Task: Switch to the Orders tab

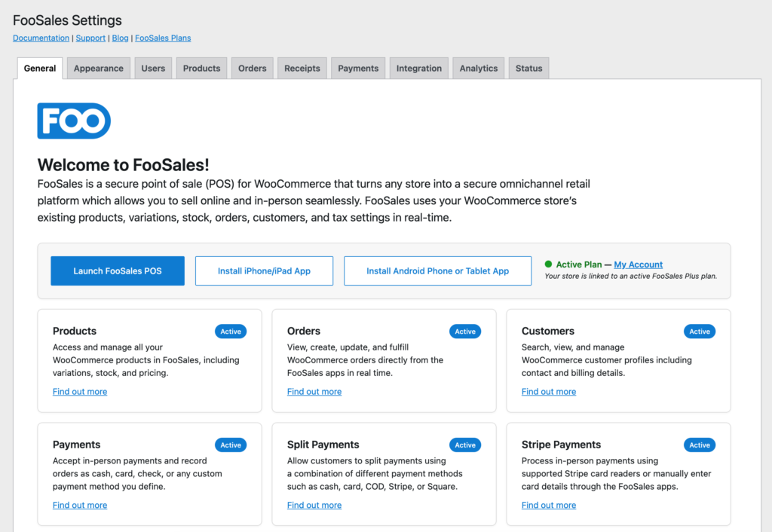Action: click(x=252, y=68)
